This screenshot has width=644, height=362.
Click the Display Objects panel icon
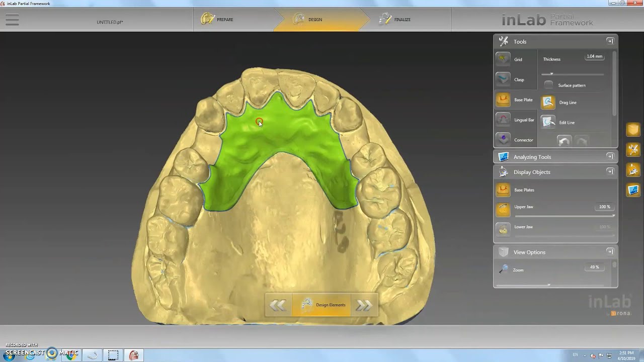point(503,172)
